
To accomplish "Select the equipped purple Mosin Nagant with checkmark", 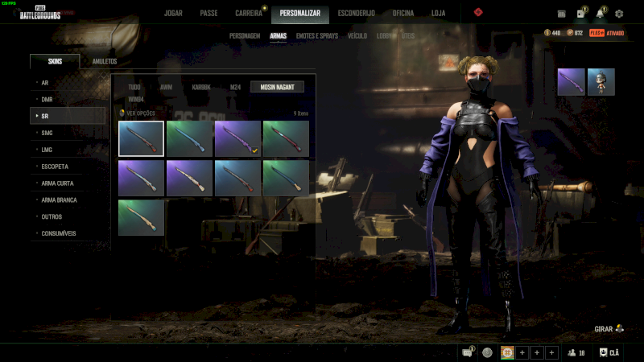I will pos(237,138).
